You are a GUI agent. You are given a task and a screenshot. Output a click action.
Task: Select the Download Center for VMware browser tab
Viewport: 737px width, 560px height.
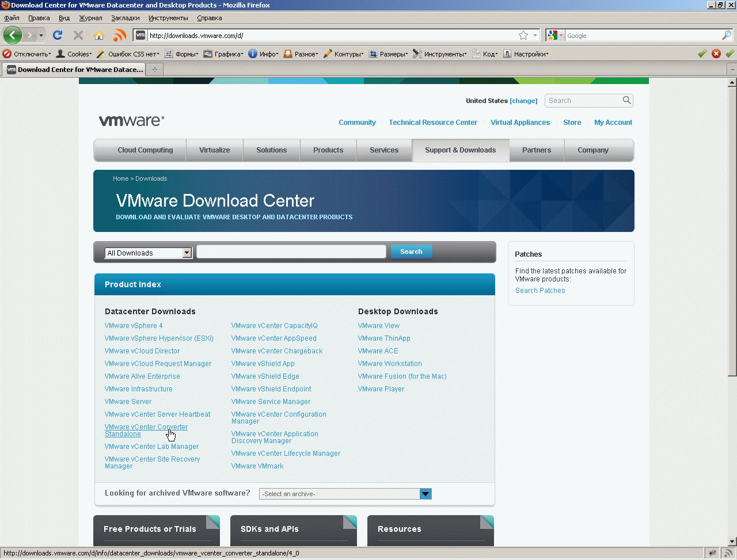click(x=74, y=70)
